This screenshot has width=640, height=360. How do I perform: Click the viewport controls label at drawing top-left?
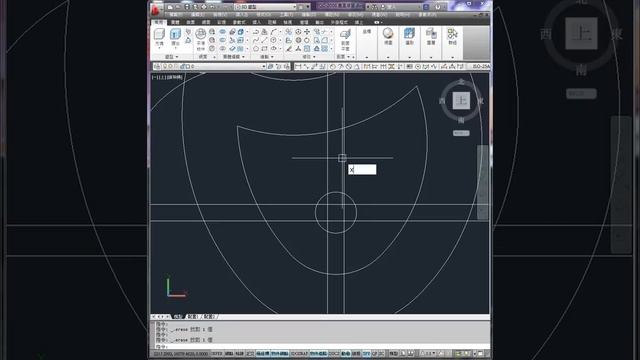click(167, 77)
